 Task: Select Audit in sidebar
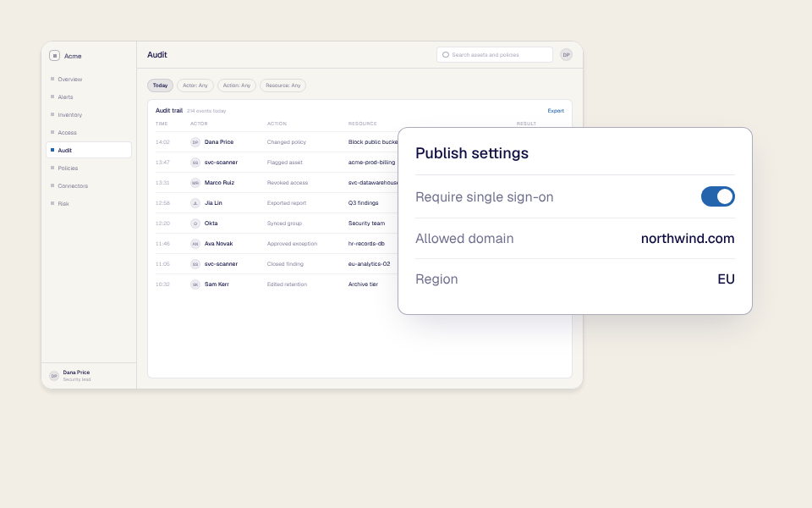point(89,150)
